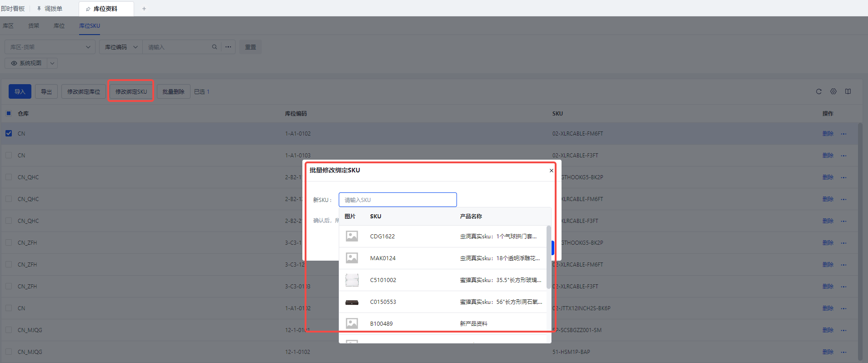
Task: Click the pin icon on 库位资料 tab
Action: click(88, 9)
